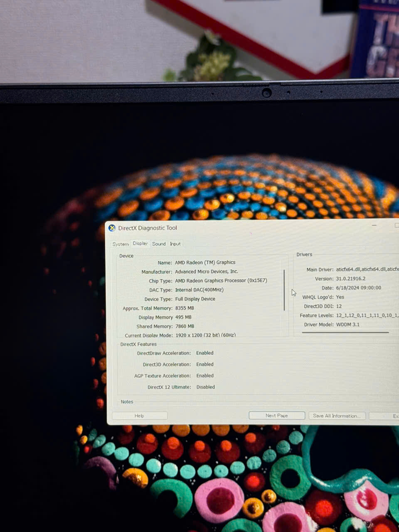Click the Notes group label
The height and width of the screenshot is (532, 399).
pyautogui.click(x=127, y=401)
